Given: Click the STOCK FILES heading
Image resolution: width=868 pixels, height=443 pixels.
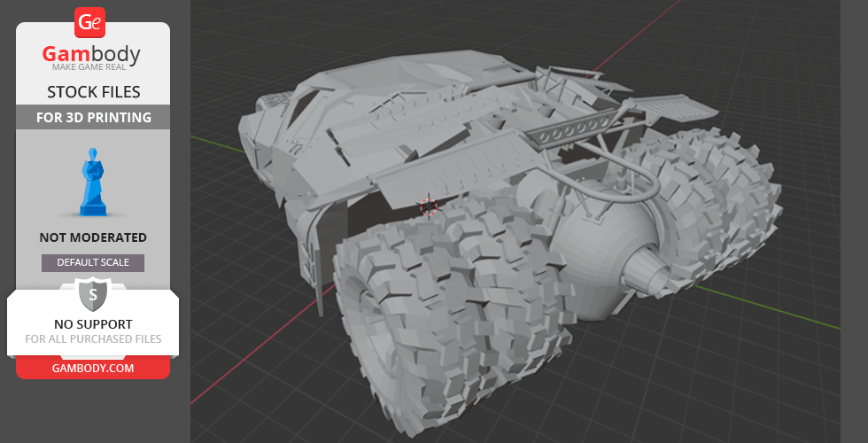Looking at the screenshot, I should click(x=94, y=92).
